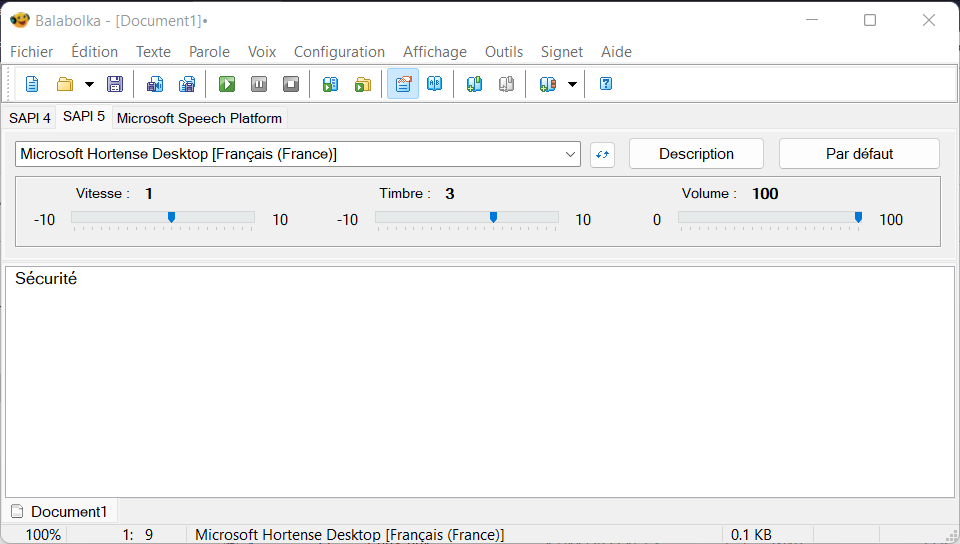960x544 pixels.
Task: Click the Par défaut button
Action: coord(859,154)
